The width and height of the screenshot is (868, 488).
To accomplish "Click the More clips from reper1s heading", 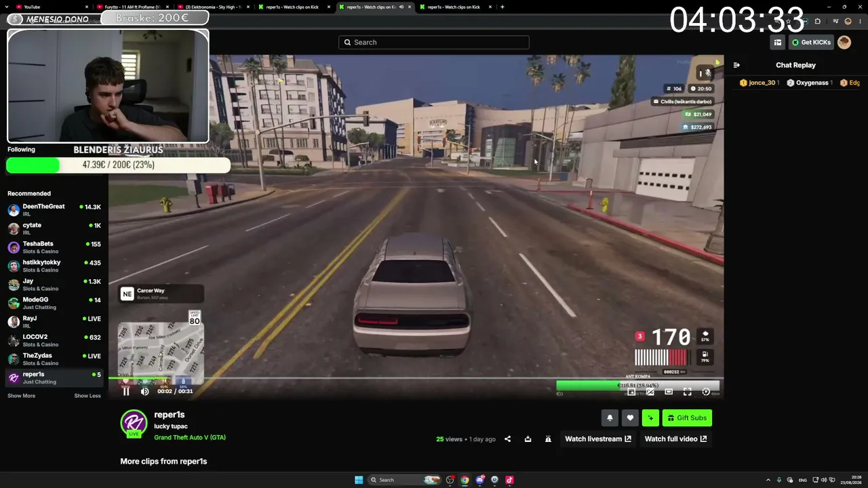I will [x=163, y=462].
